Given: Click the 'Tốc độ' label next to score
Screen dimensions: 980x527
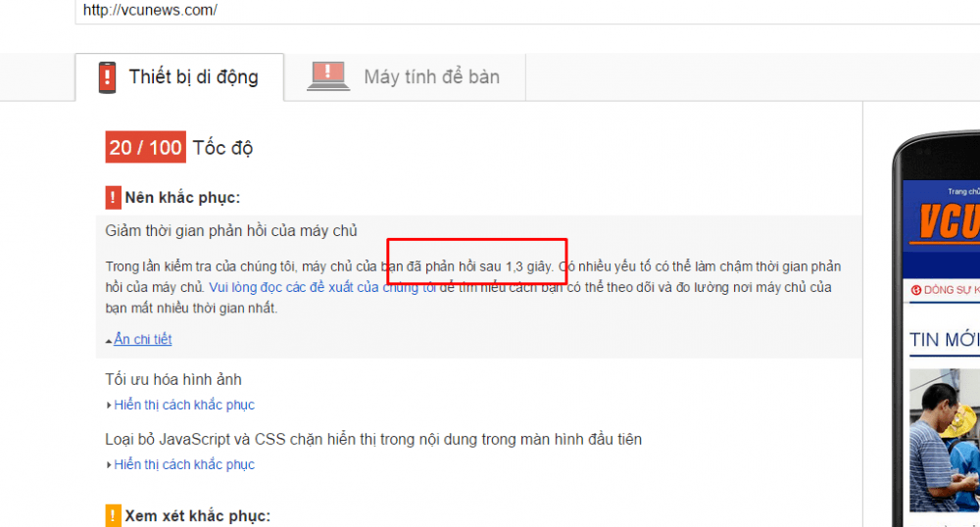Looking at the screenshot, I should [223, 148].
